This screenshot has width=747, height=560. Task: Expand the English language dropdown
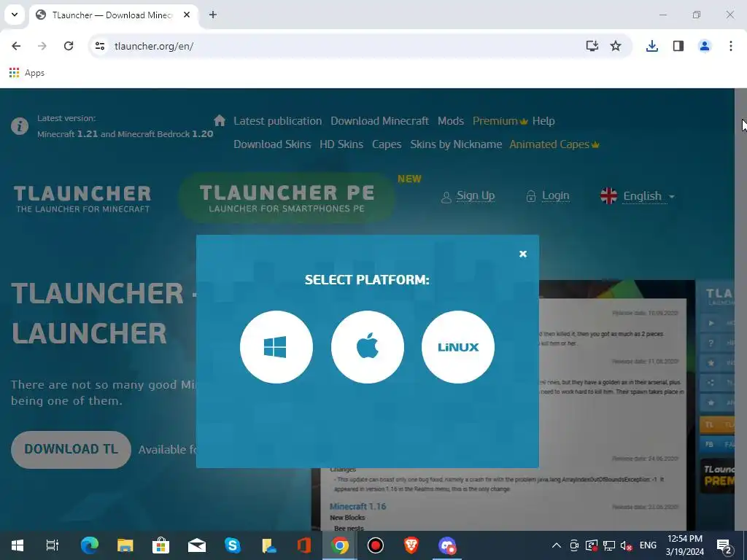[638, 196]
